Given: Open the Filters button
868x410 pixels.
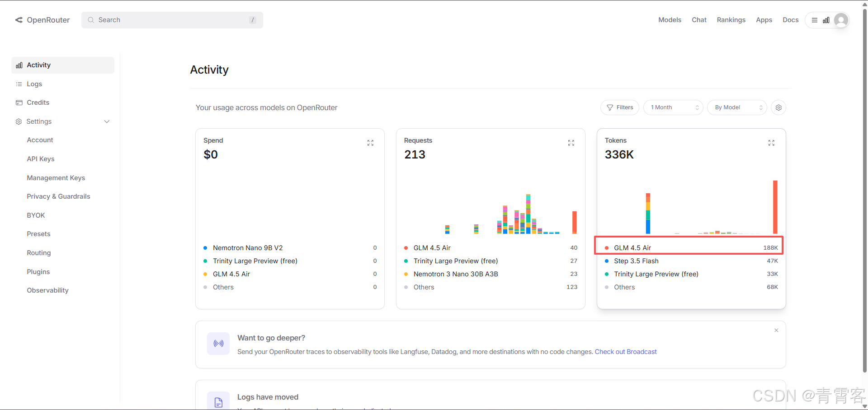Looking at the screenshot, I should point(620,107).
